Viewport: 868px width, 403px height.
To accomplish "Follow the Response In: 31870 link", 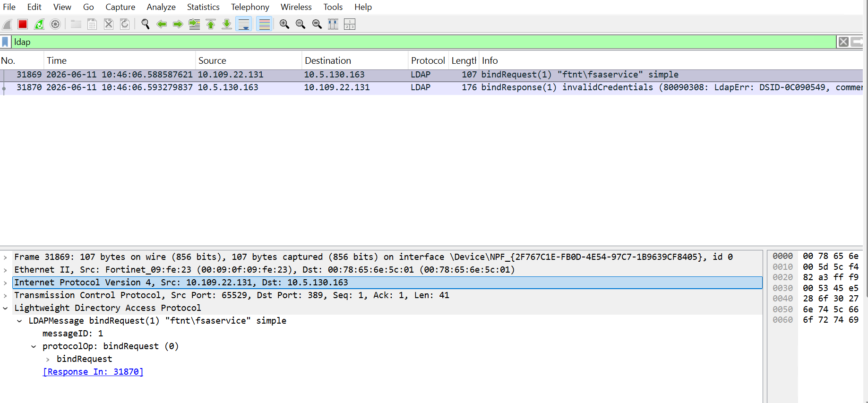I will point(93,372).
